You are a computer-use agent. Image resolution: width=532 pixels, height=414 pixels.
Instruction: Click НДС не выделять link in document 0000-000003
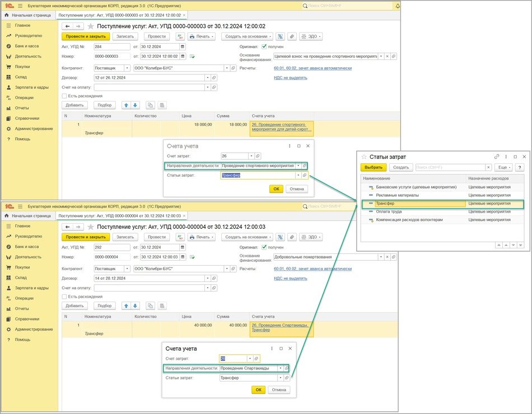click(290, 78)
